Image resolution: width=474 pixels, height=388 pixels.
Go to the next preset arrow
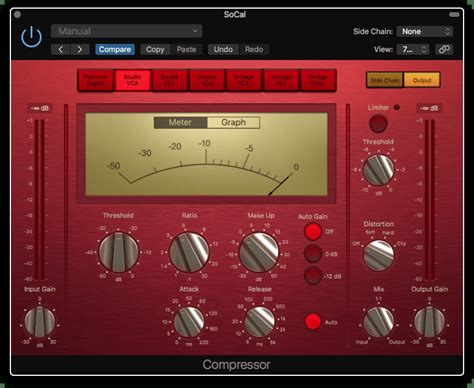pos(80,50)
